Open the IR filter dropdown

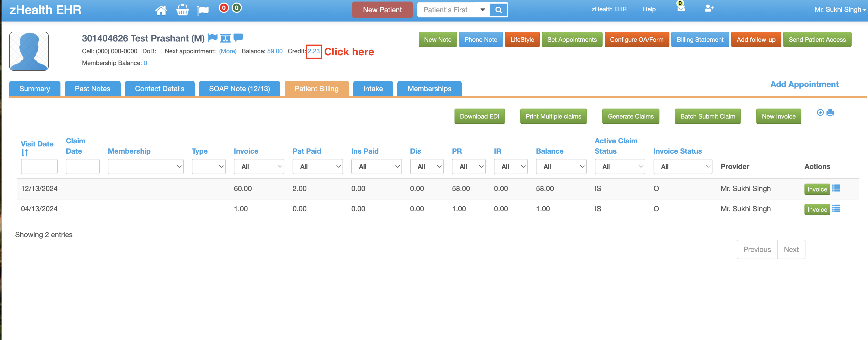tap(511, 166)
